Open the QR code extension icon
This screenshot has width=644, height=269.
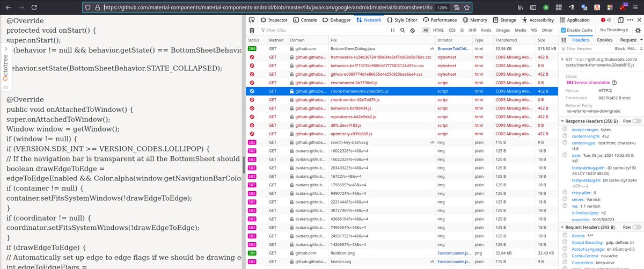(559, 8)
